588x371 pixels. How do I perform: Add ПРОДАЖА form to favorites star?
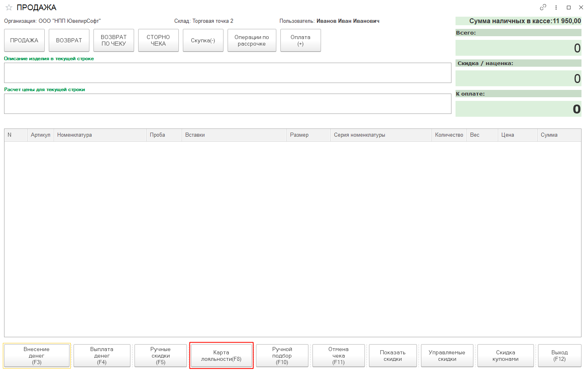coord(9,8)
